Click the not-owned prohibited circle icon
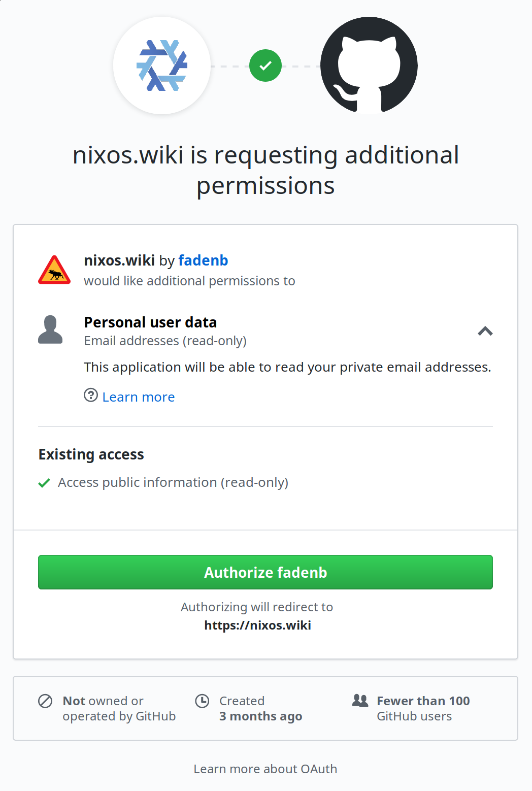This screenshot has width=532, height=791. (45, 701)
